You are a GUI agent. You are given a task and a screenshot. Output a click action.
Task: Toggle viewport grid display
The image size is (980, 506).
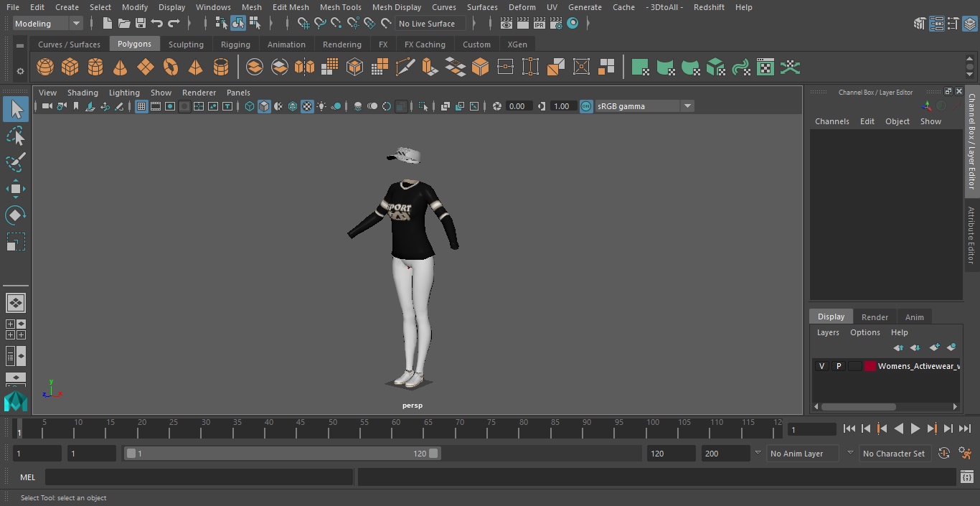pyautogui.click(x=141, y=106)
